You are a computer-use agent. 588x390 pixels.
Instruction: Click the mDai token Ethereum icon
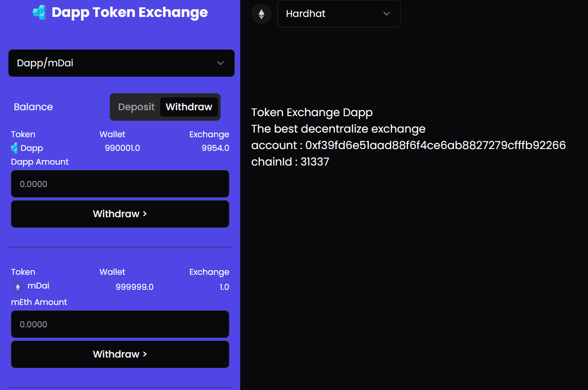pyautogui.click(x=18, y=287)
